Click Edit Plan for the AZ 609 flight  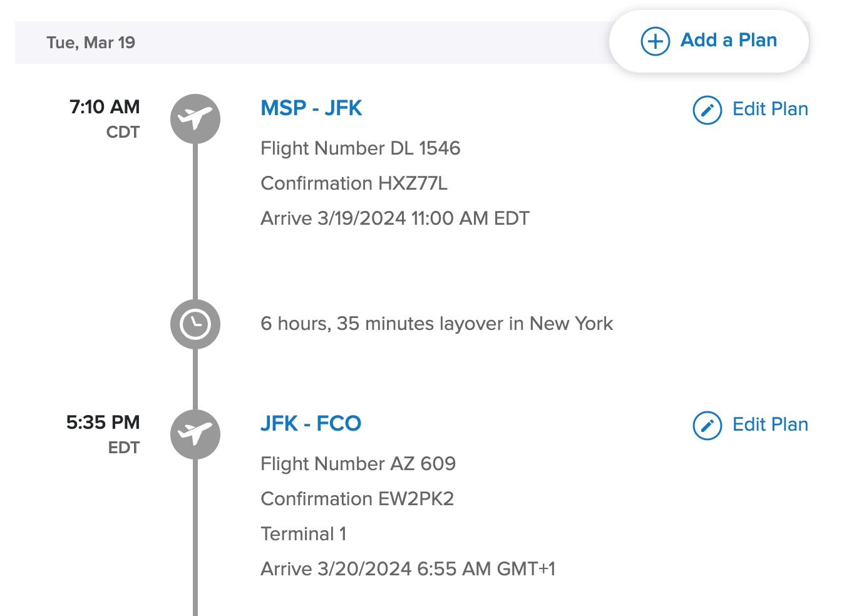[770, 424]
